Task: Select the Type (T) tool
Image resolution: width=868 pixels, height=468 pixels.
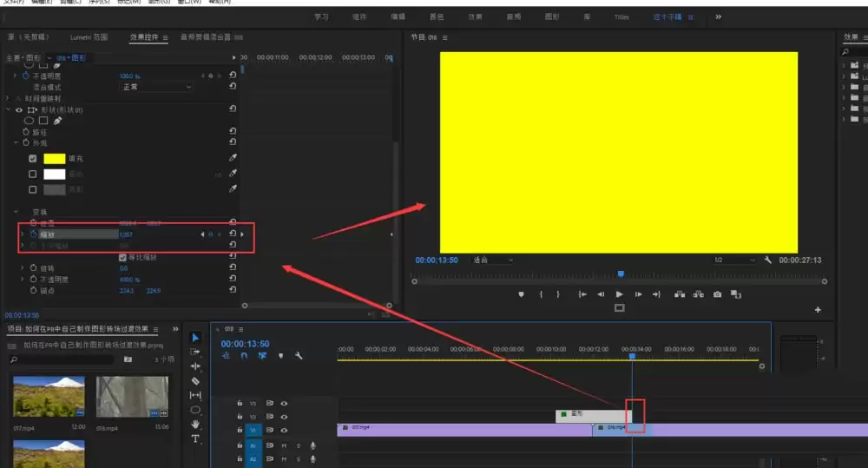Action: click(195, 439)
